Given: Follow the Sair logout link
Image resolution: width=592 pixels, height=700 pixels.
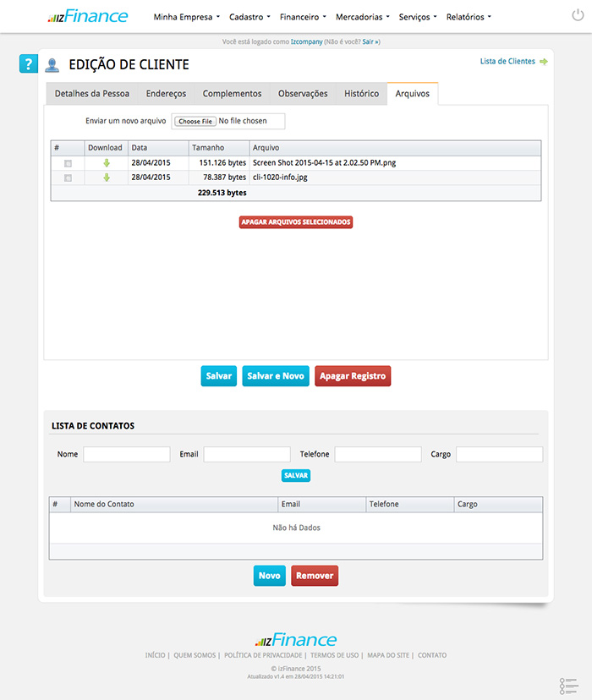Looking at the screenshot, I should [x=370, y=41].
